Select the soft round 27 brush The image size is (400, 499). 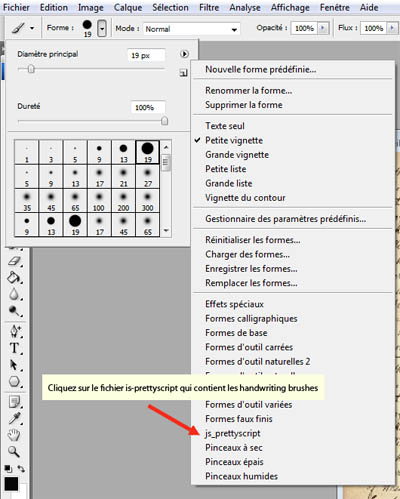pos(147,177)
